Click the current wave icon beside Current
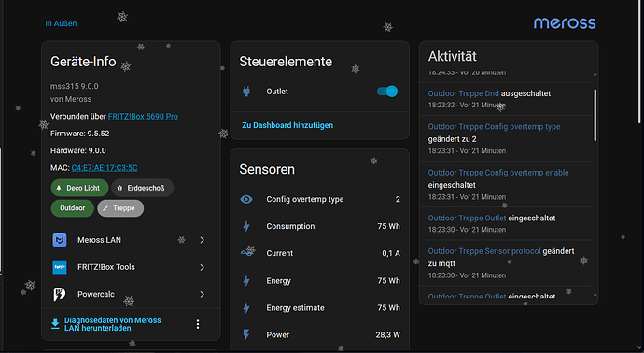The image size is (644, 353). coord(247,252)
